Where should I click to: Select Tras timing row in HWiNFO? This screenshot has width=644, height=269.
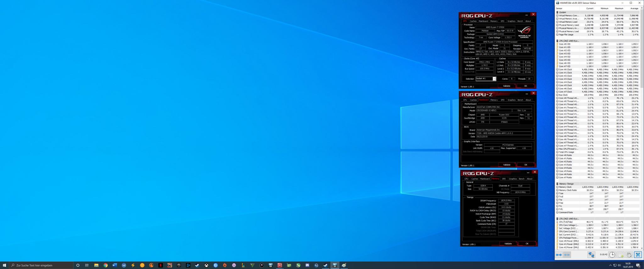(597, 203)
